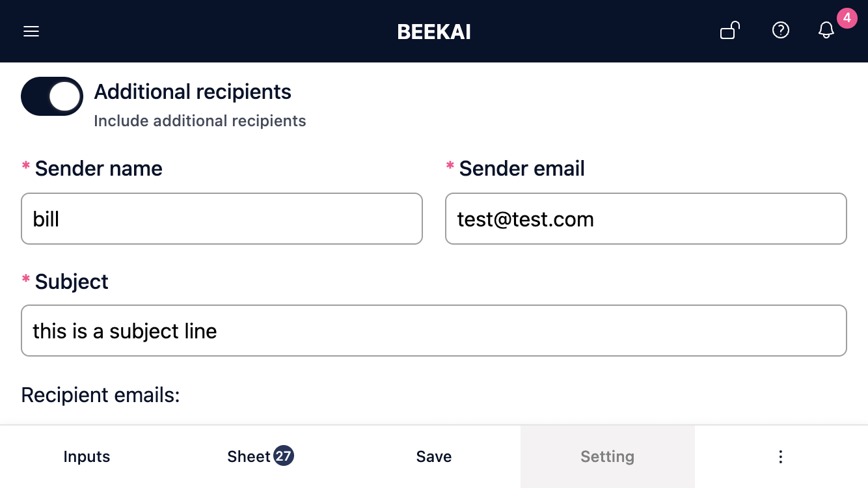The image size is (868, 488).
Task: Click the Sender email field label
Action: pos(522,169)
